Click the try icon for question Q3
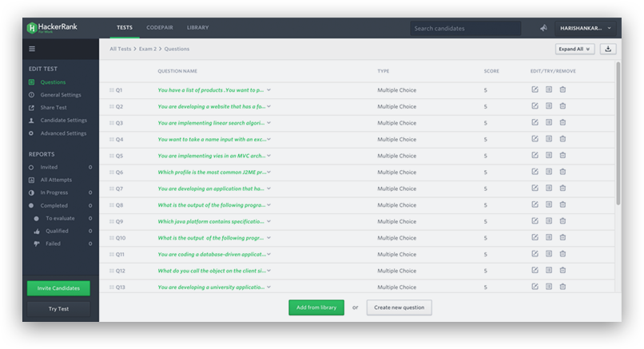The image size is (644, 349). coord(549,123)
